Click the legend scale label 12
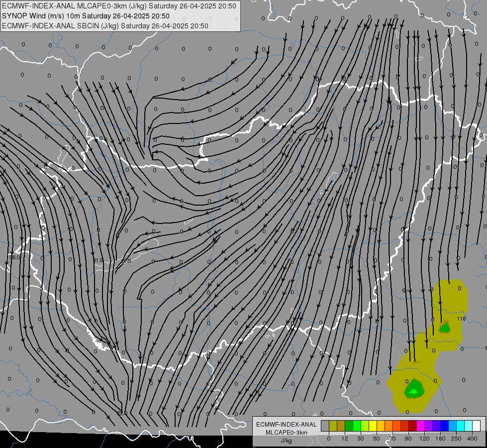Screen dimensions: 487x448 click(x=344, y=439)
